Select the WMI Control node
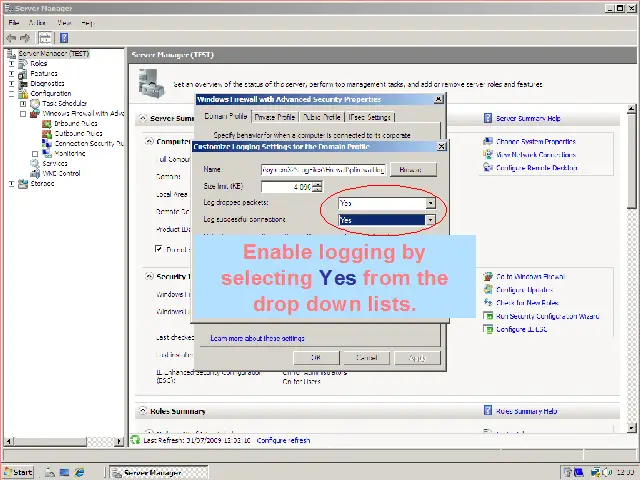 coord(55,173)
